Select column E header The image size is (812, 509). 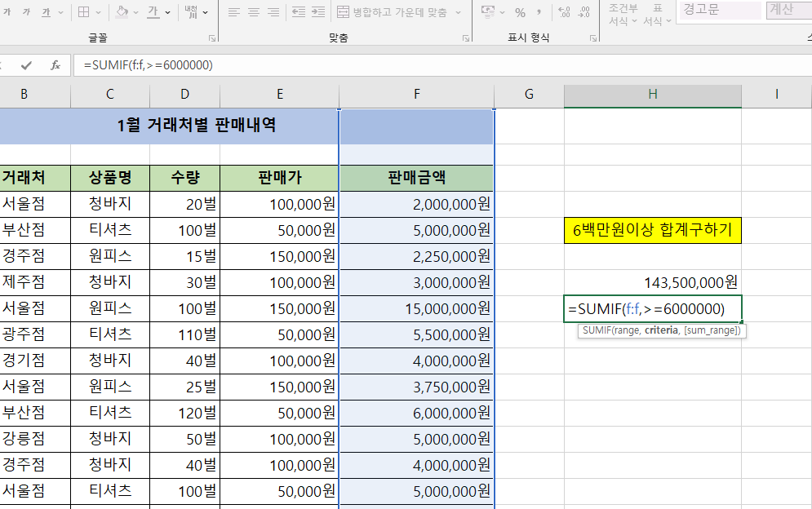pyautogui.click(x=280, y=95)
